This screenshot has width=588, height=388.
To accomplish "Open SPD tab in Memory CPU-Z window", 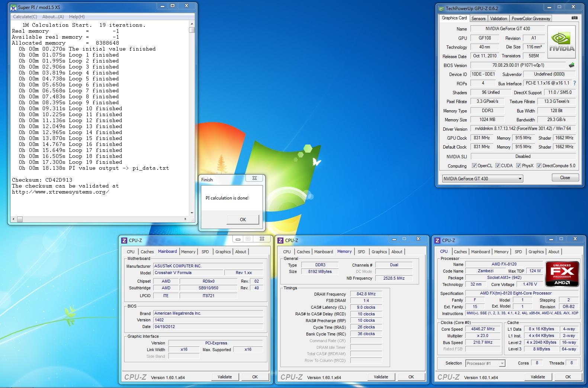I will tap(361, 252).
